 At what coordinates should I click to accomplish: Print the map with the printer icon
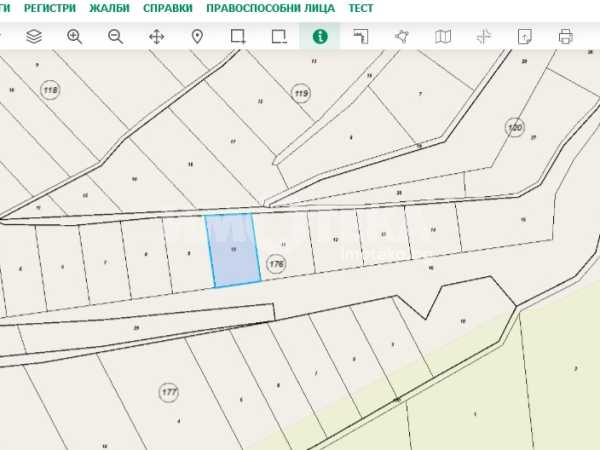566,37
